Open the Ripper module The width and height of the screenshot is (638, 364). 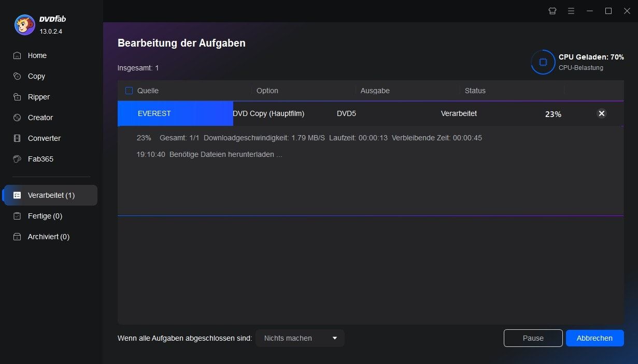[x=39, y=97]
